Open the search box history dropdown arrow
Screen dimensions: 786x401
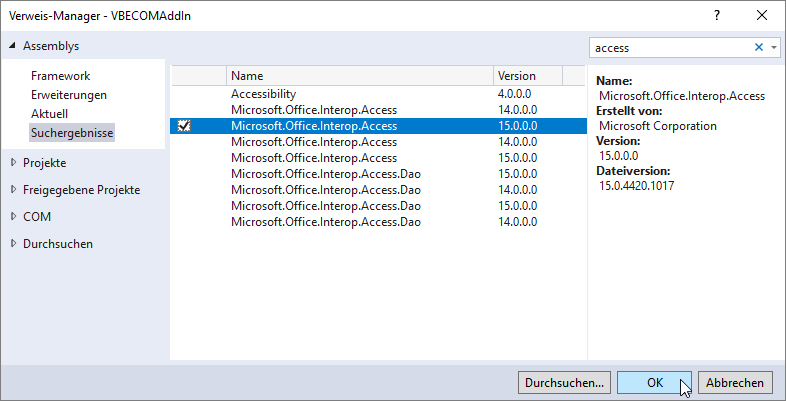(774, 48)
